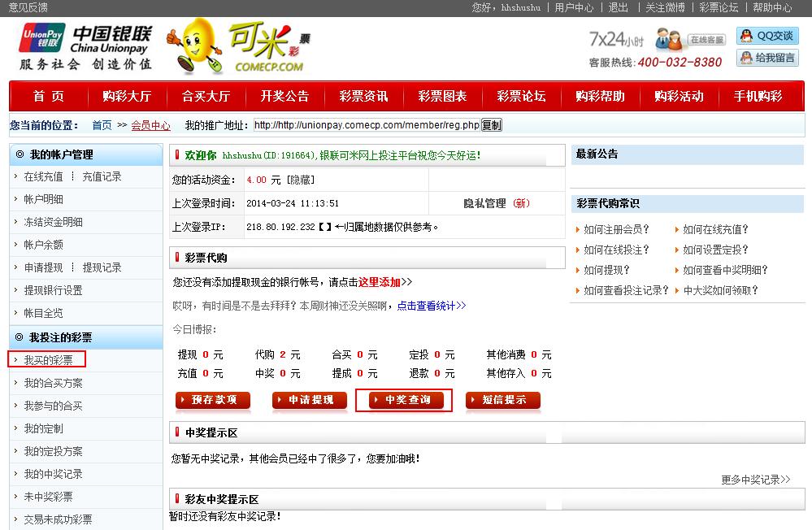Go to 开奖公告 in the nav bar

tap(284, 96)
